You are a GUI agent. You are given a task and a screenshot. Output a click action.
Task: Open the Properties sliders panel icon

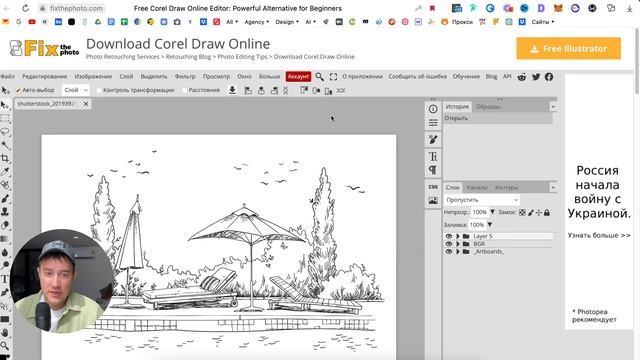(433, 122)
